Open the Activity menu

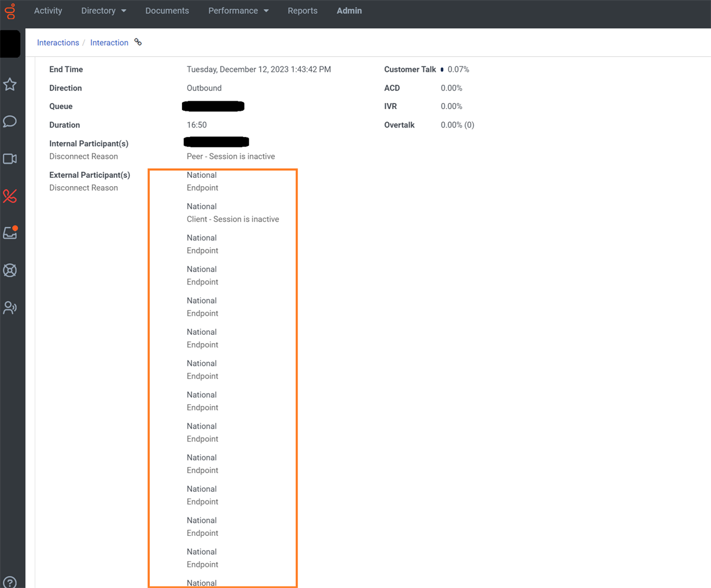tap(48, 11)
